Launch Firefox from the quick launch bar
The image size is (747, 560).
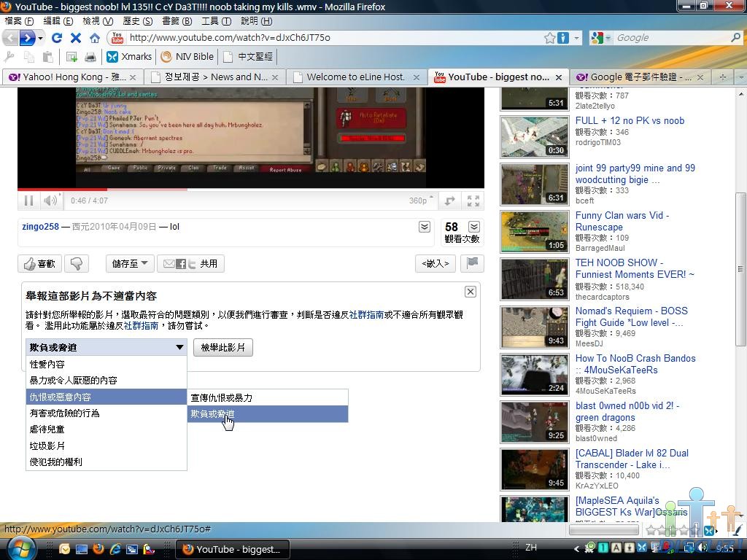98,549
